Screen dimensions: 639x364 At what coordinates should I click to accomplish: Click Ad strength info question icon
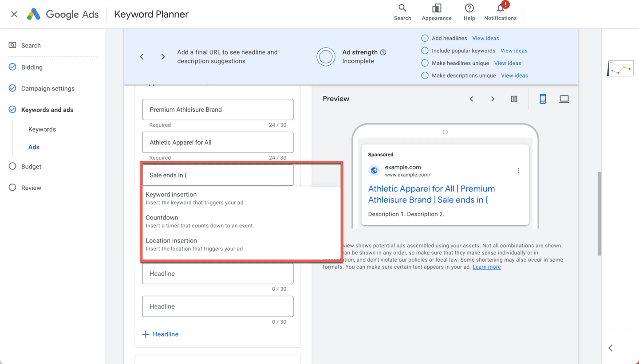point(383,52)
